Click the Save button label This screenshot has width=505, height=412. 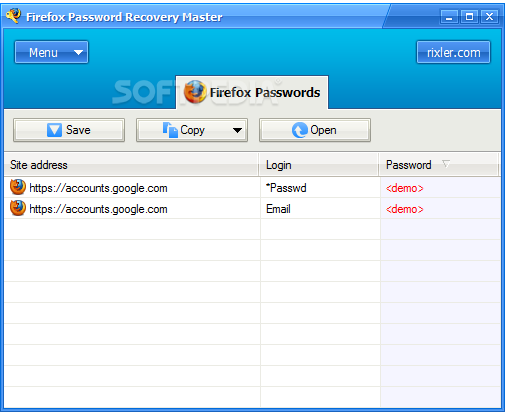tap(78, 130)
